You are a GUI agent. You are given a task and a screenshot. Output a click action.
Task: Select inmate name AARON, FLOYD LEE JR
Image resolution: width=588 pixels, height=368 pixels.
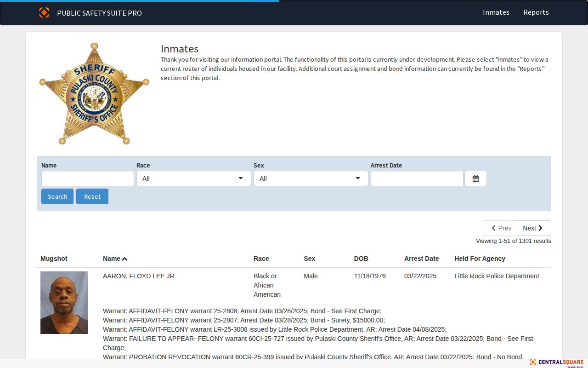139,276
